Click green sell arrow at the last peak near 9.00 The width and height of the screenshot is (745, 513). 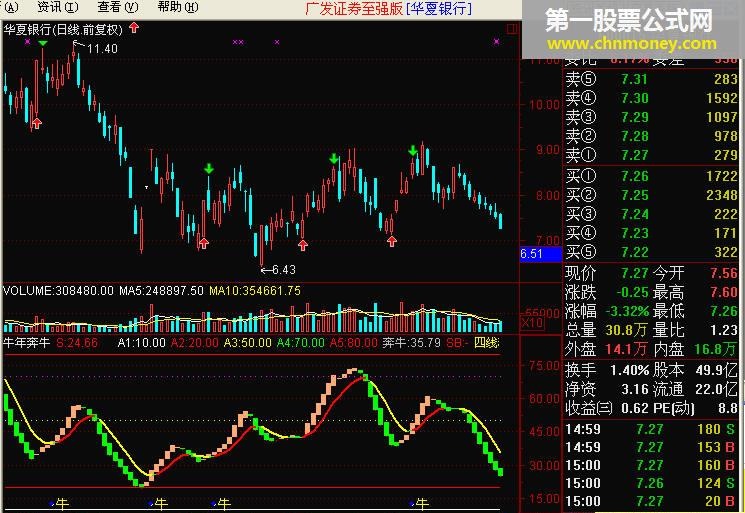412,151
